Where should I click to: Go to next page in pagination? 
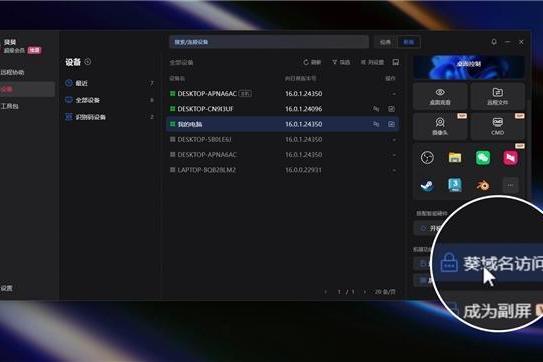(365, 292)
